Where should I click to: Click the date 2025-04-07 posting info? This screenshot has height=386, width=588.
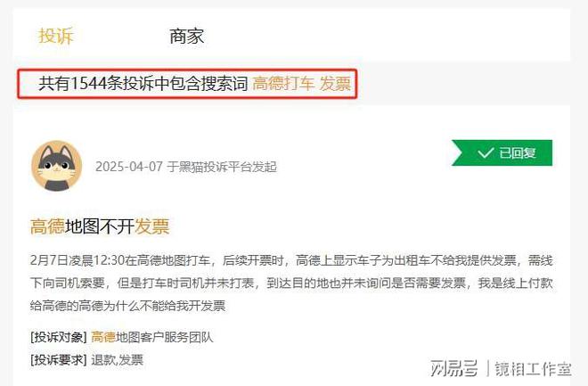click(129, 167)
